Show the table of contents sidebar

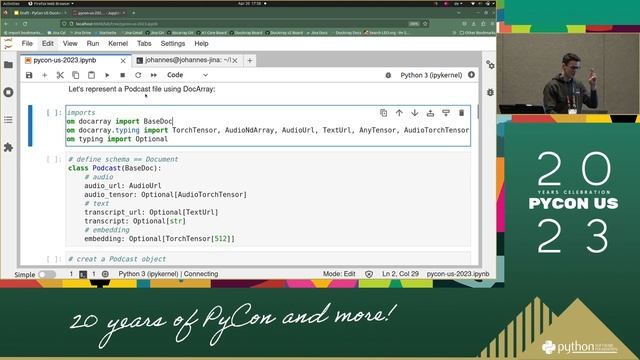(8, 120)
